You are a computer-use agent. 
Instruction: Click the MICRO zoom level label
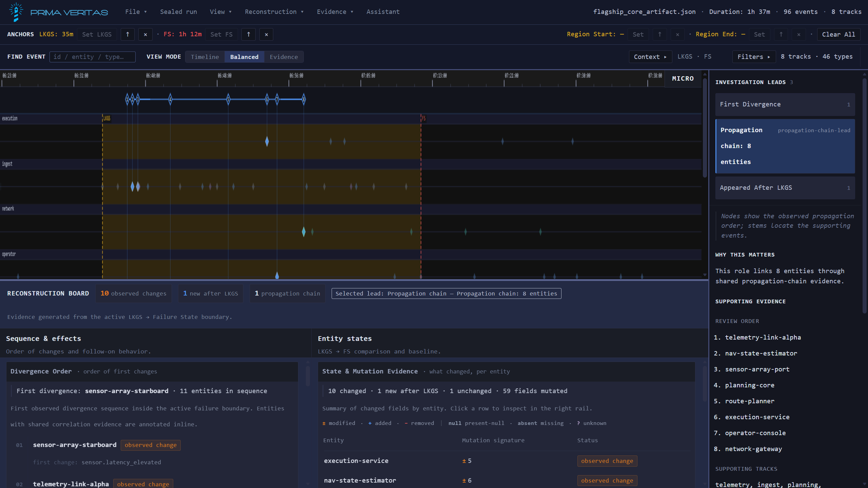[x=683, y=79]
